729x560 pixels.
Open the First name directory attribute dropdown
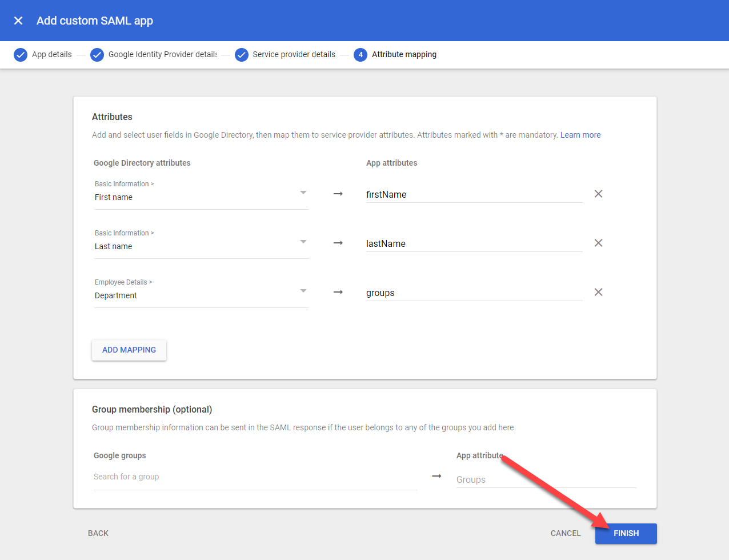(x=303, y=193)
